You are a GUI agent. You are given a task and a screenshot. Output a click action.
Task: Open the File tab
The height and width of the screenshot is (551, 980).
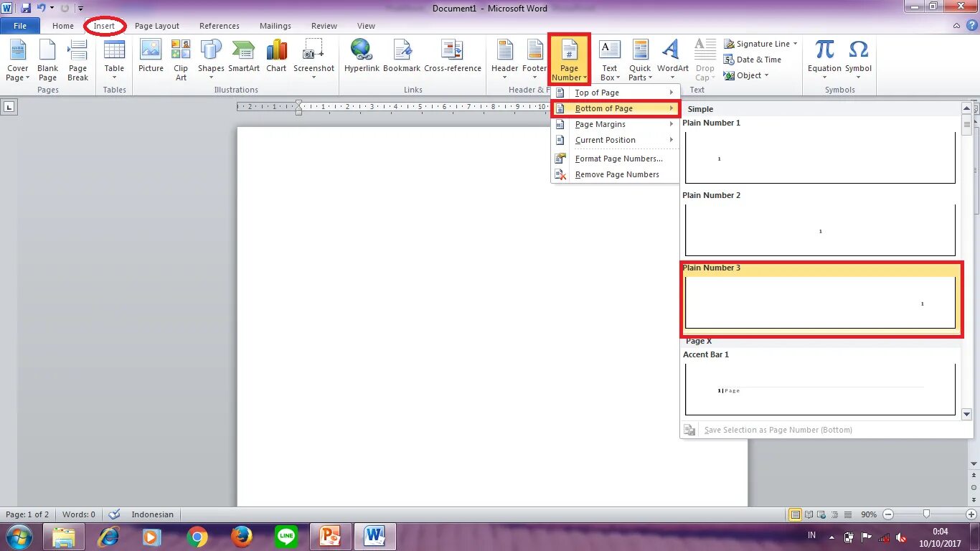(x=20, y=26)
